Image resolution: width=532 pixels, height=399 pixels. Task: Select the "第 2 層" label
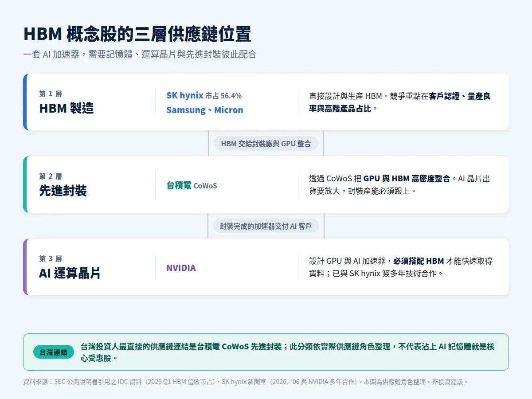[x=51, y=176]
